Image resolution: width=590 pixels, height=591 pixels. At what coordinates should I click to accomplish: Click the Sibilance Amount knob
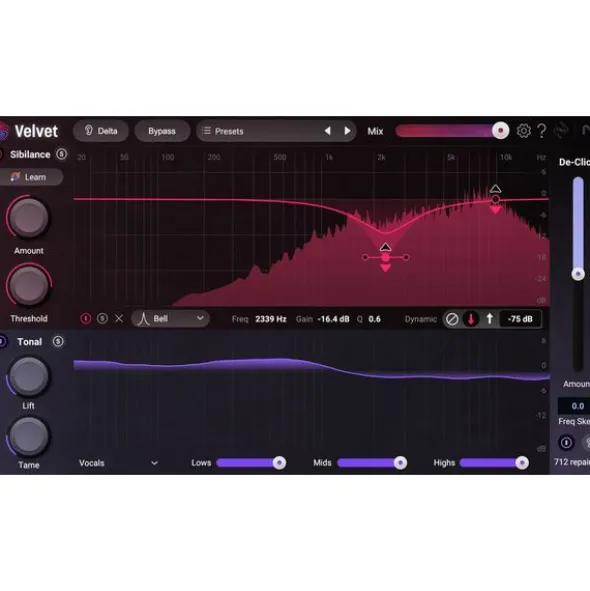[x=28, y=217]
